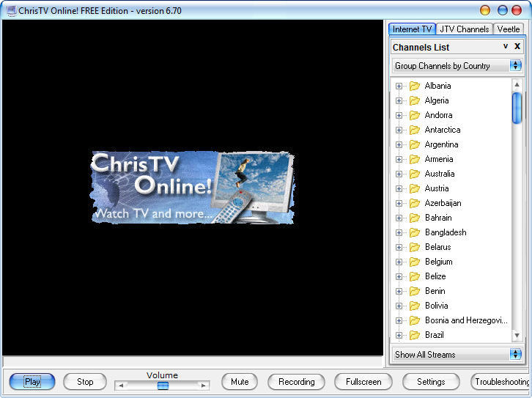Click the Volume slider thumb
The image size is (532, 398).
pos(163,386)
